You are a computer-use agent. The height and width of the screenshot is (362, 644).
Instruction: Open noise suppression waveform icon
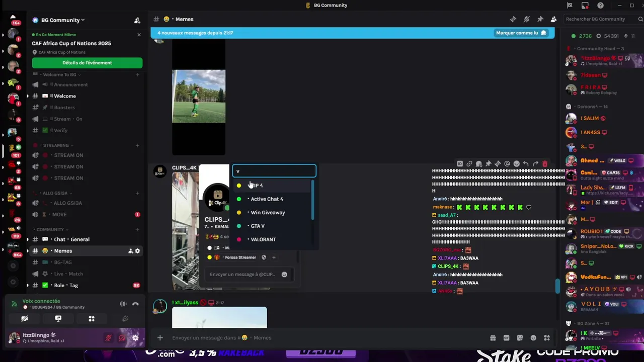coord(123,304)
